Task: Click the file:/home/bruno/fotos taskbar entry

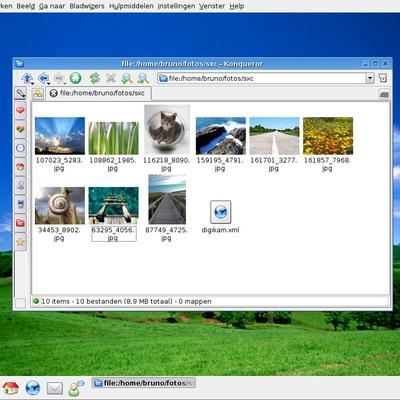Action: pos(144,383)
